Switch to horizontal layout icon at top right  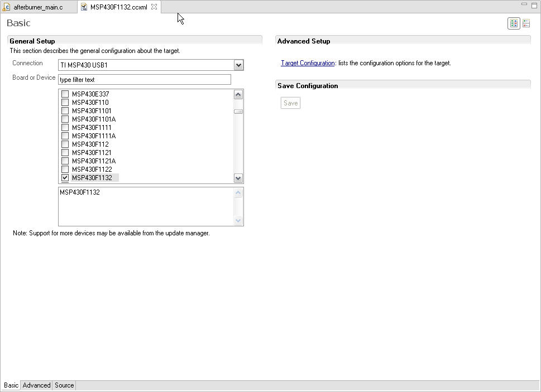coord(514,23)
